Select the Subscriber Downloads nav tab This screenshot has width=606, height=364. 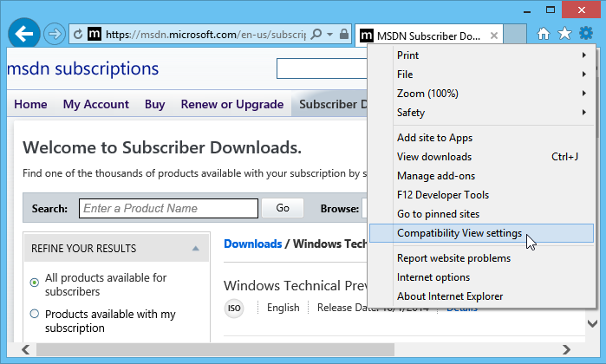329,104
